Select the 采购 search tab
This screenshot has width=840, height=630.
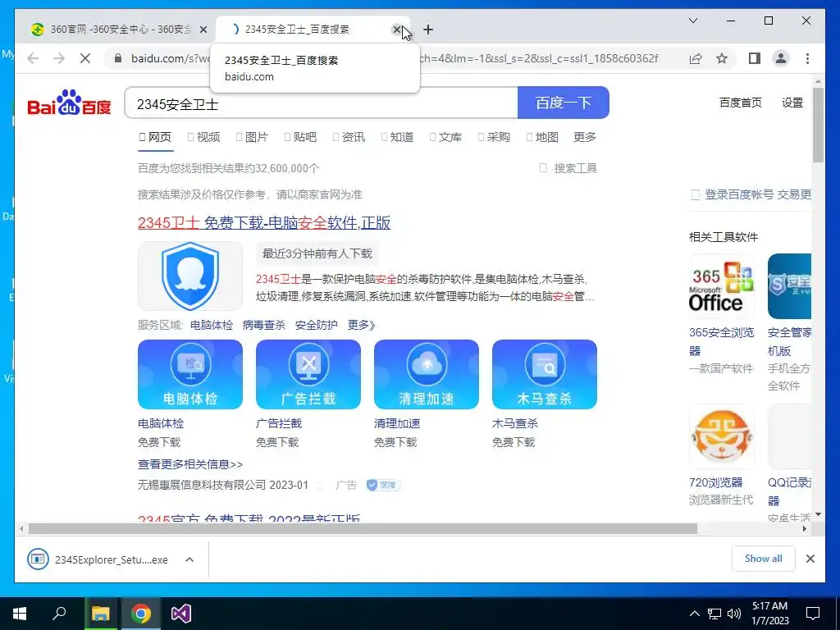point(494,137)
